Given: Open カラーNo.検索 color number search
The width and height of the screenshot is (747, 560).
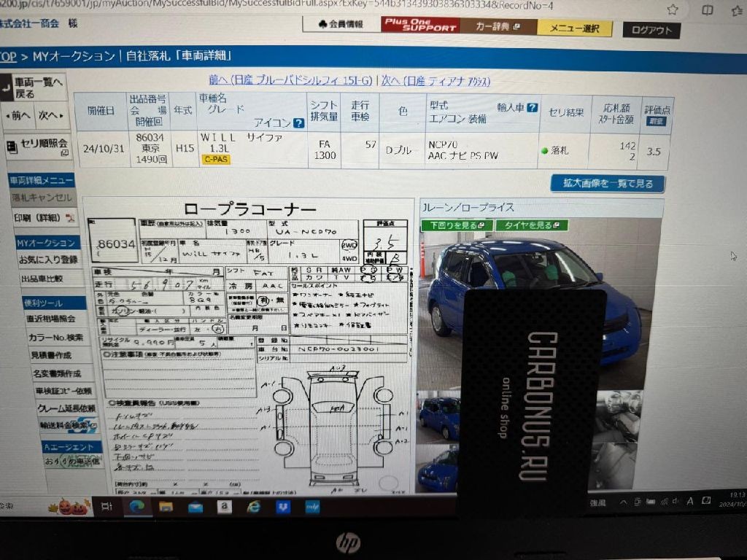Looking at the screenshot, I should [x=55, y=337].
